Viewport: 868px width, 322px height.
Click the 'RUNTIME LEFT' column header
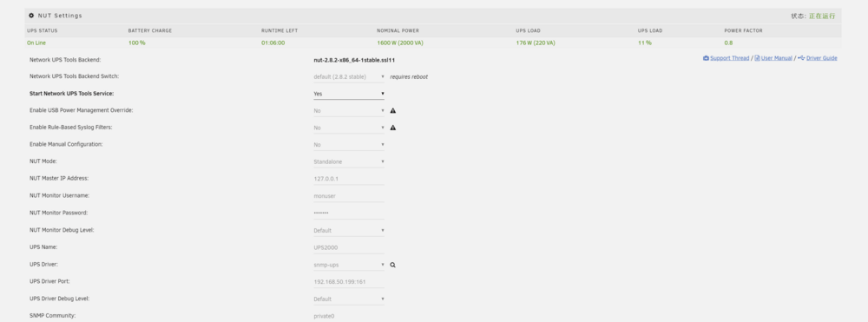tap(279, 30)
